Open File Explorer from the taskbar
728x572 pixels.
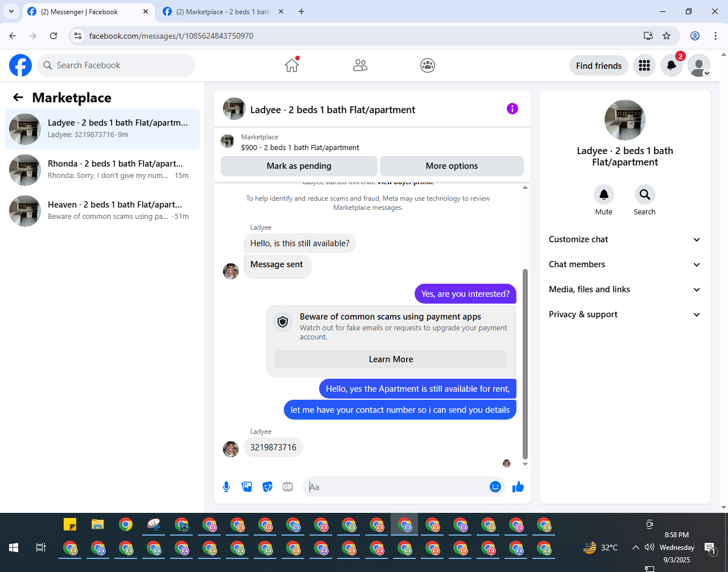98,524
